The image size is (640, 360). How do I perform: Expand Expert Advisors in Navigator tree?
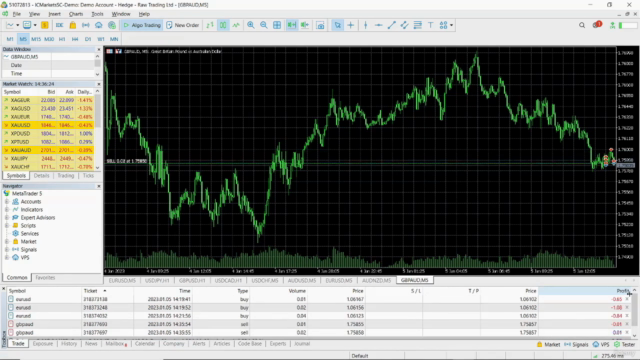7,218
